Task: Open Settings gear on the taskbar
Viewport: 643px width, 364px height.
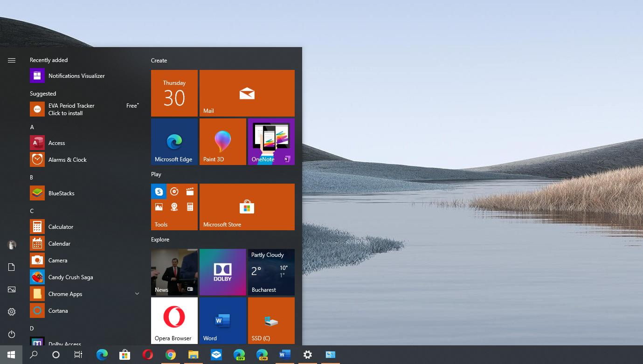Action: (307, 355)
